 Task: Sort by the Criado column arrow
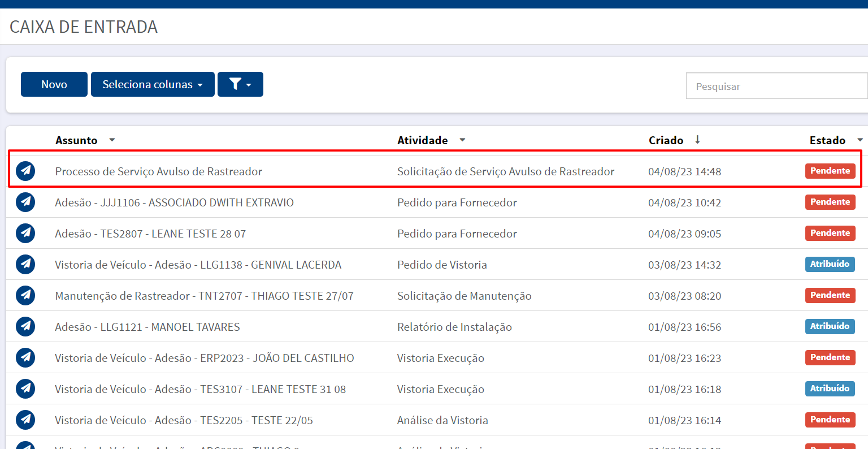pyautogui.click(x=697, y=140)
